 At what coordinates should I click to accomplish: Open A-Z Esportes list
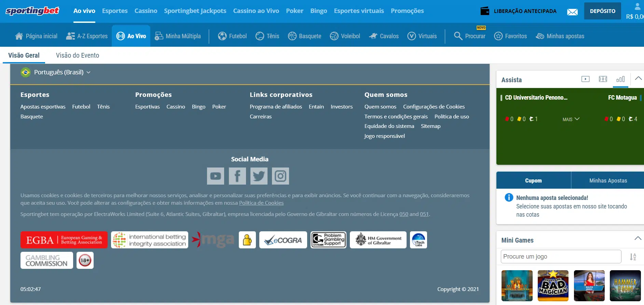[x=87, y=36]
